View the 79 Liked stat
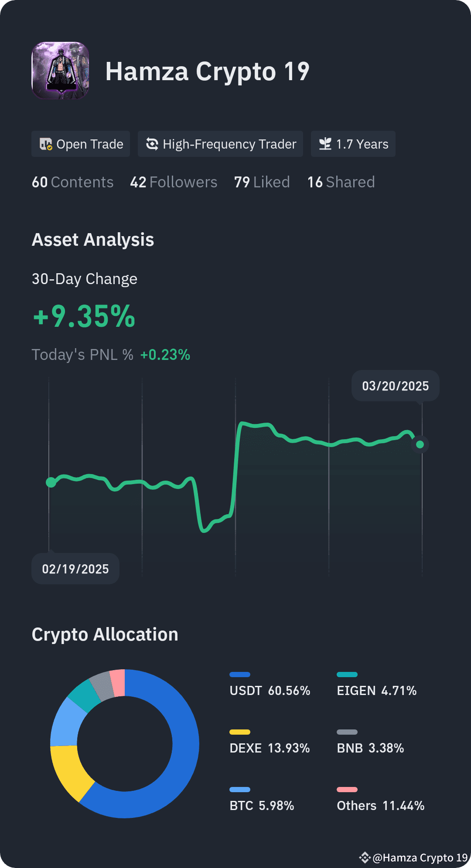Screen dimensions: 471x868 [x=262, y=182]
